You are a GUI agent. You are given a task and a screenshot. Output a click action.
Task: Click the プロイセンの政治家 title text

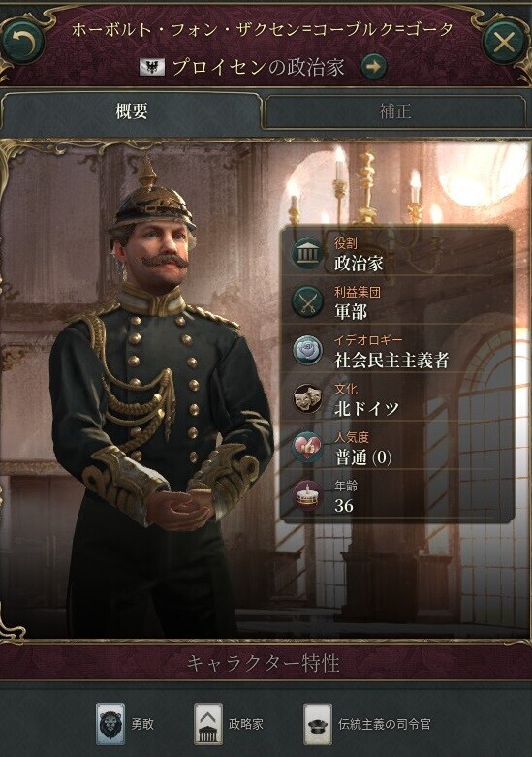[x=259, y=67]
